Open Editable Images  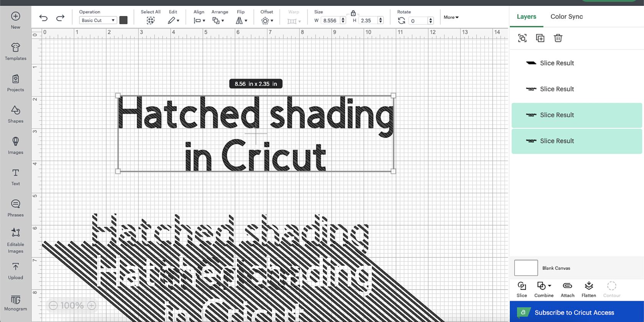(x=15, y=240)
